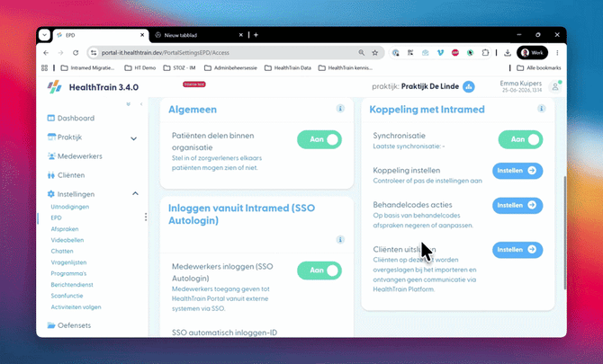This screenshot has width=603, height=364.
Task: Open the STOZ - IM bookmark folder
Action: 180,68
